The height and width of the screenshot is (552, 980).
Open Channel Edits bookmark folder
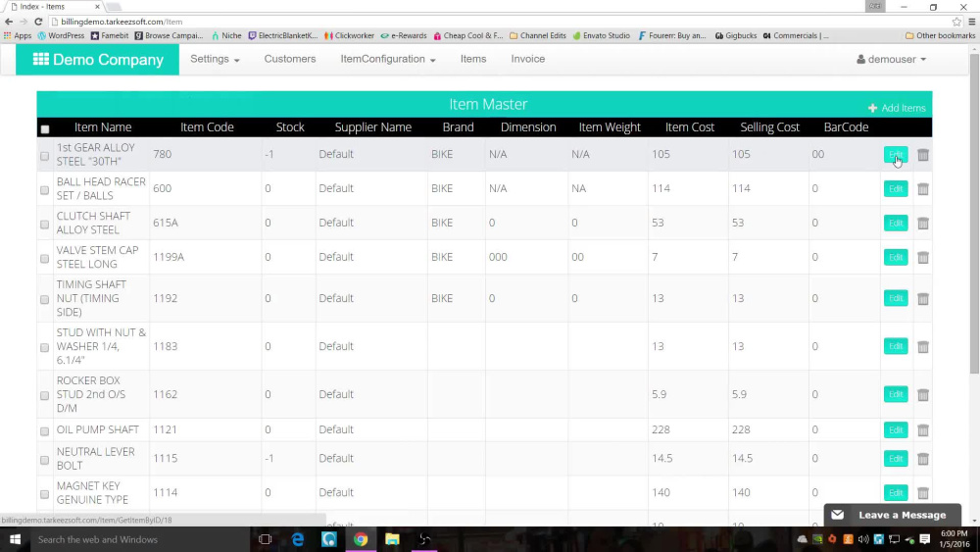(537, 35)
